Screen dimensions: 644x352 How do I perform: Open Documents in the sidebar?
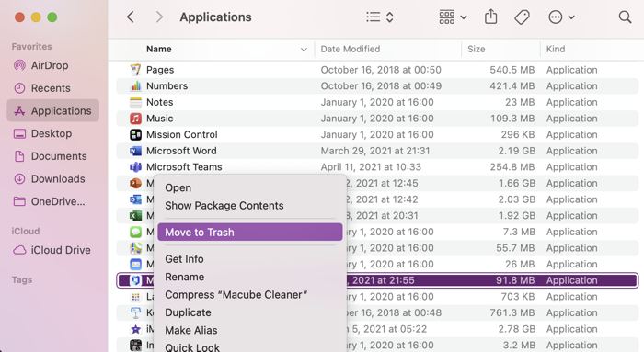(x=53, y=156)
